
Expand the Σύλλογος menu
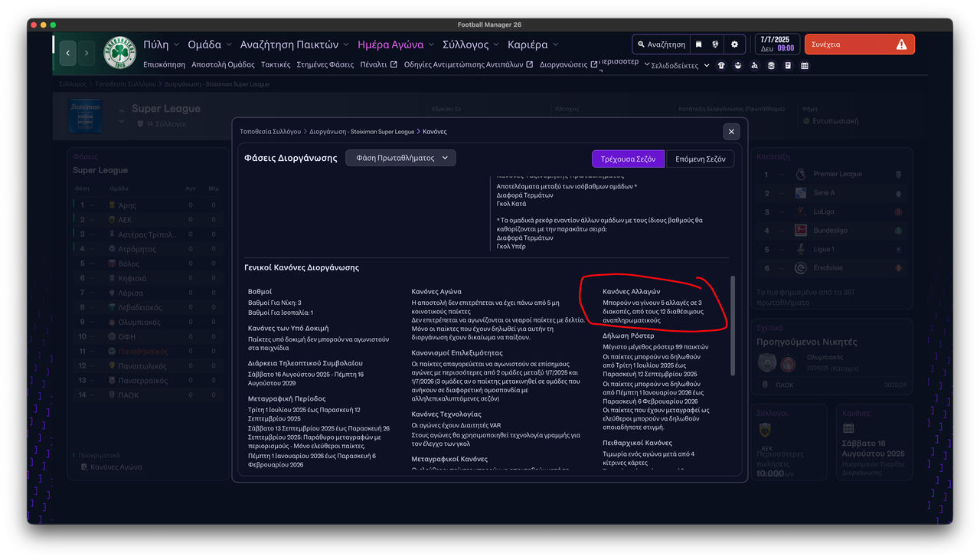click(x=471, y=44)
